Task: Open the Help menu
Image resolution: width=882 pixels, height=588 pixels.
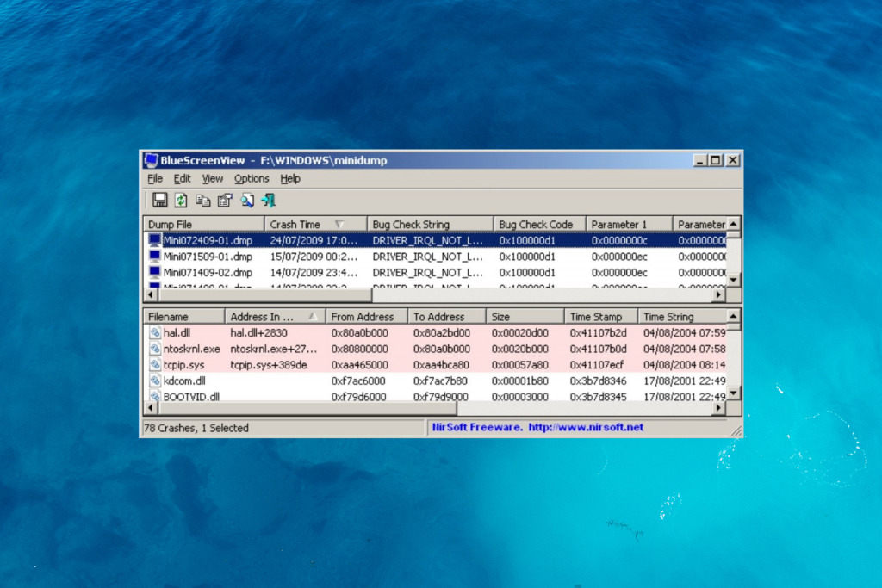Action: click(x=290, y=178)
